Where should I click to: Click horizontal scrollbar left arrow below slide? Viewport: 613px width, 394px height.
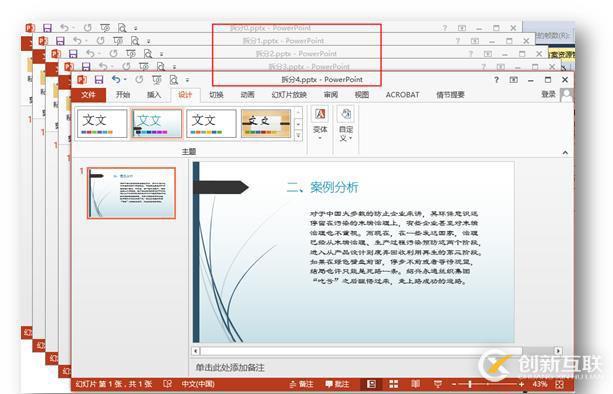click(195, 351)
